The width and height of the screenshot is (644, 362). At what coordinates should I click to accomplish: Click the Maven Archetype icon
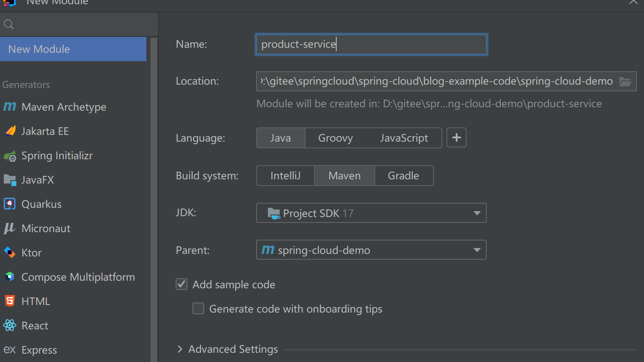point(10,107)
